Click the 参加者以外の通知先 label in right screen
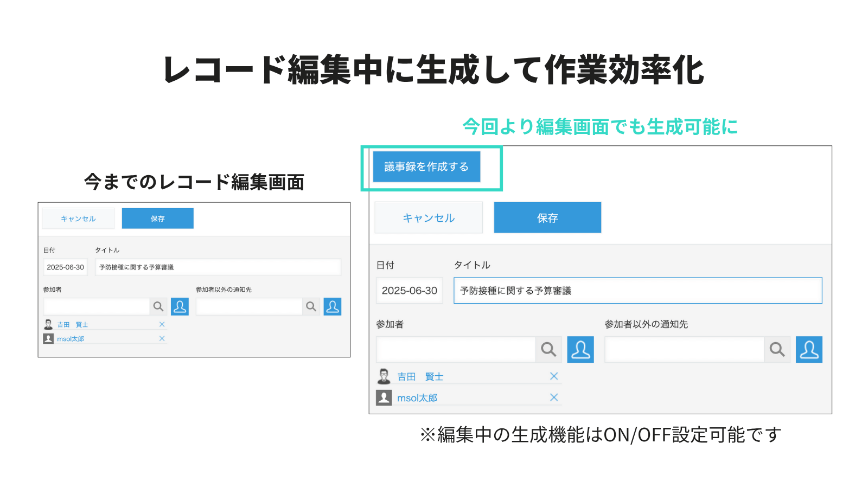Image resolution: width=868 pixels, height=488 pixels. (x=646, y=324)
